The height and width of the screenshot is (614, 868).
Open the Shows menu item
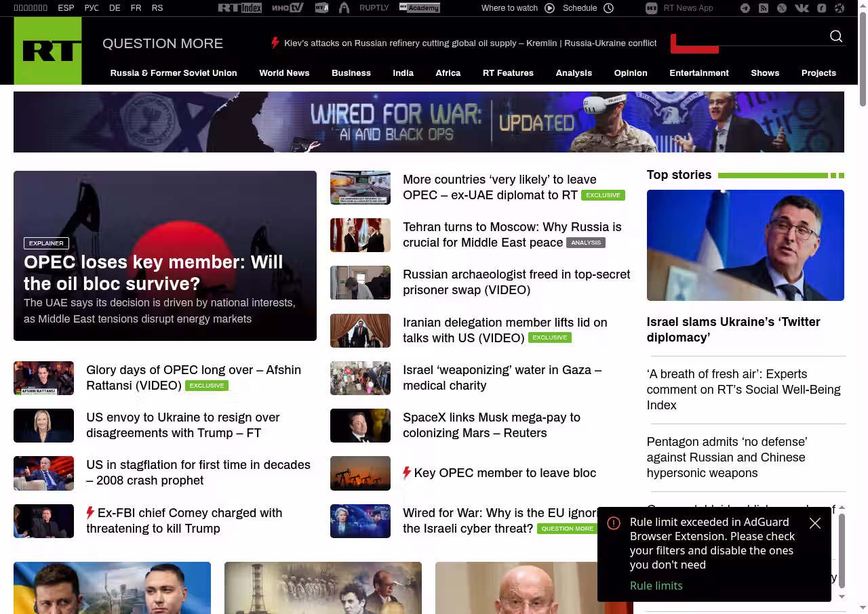click(x=765, y=73)
